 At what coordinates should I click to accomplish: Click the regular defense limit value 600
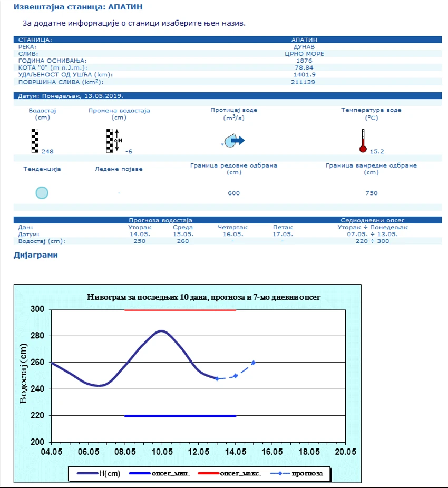pyautogui.click(x=234, y=193)
